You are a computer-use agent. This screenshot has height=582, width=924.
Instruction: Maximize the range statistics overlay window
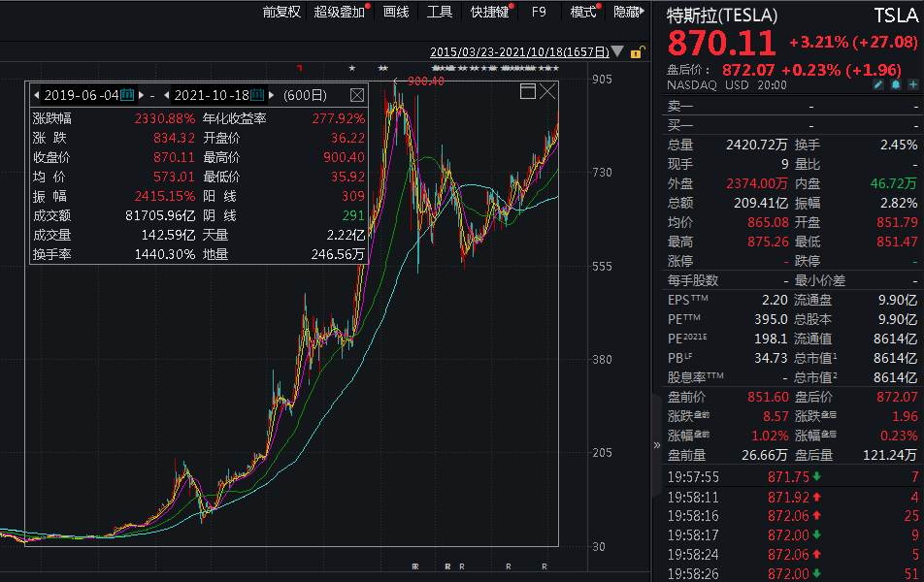[x=528, y=91]
